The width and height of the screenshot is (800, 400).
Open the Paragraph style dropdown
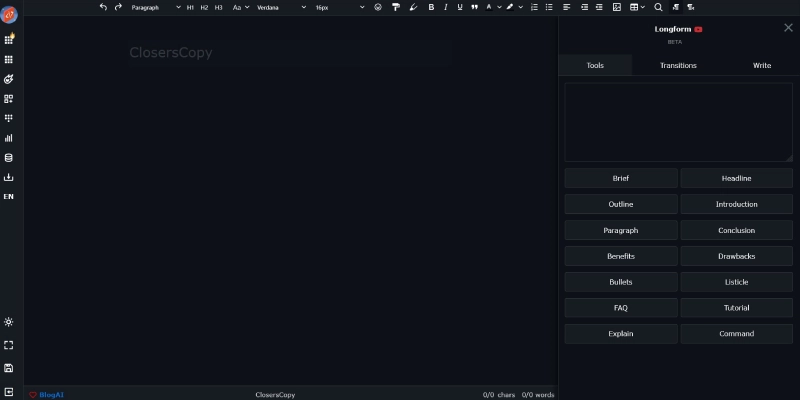156,7
